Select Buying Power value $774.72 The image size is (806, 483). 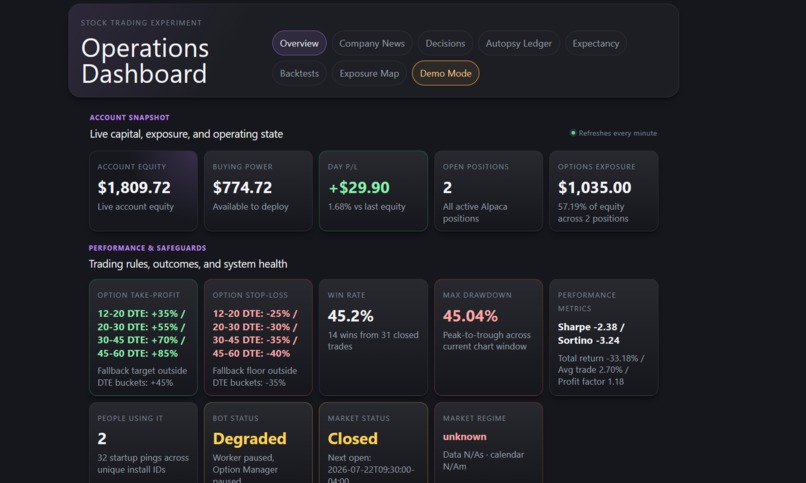click(x=243, y=188)
